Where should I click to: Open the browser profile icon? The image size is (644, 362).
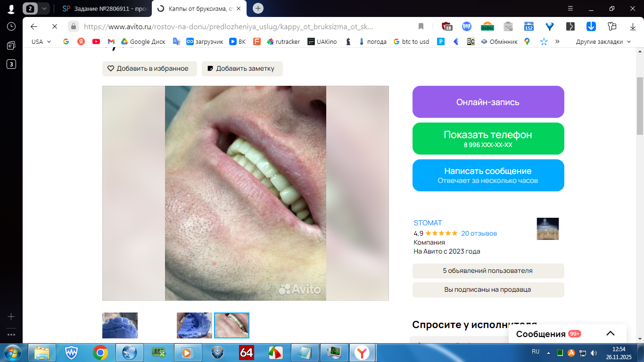click(x=11, y=8)
